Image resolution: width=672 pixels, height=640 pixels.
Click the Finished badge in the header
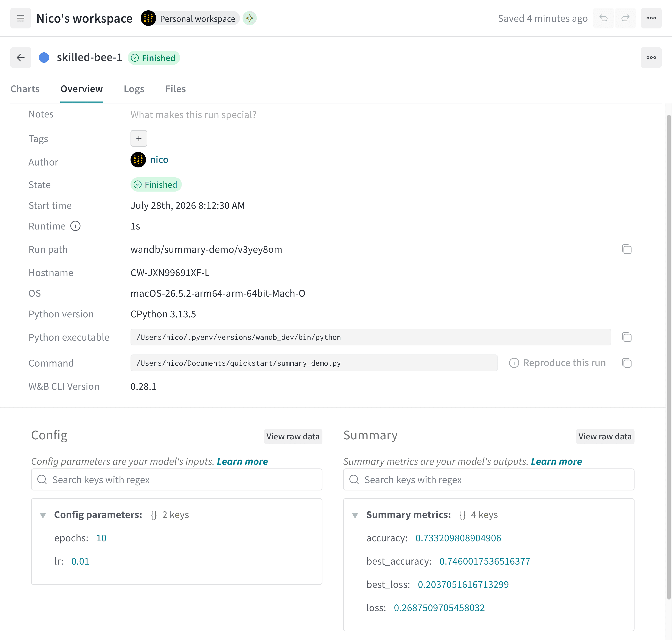click(x=154, y=58)
